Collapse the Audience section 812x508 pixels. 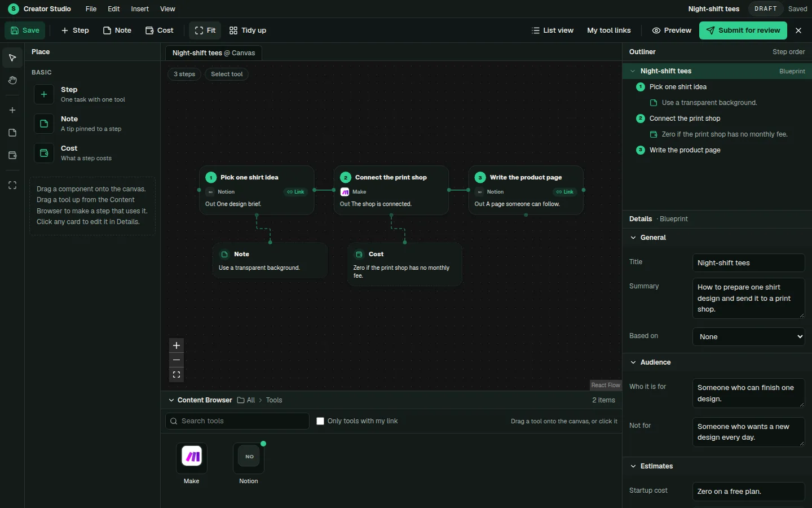coord(633,362)
